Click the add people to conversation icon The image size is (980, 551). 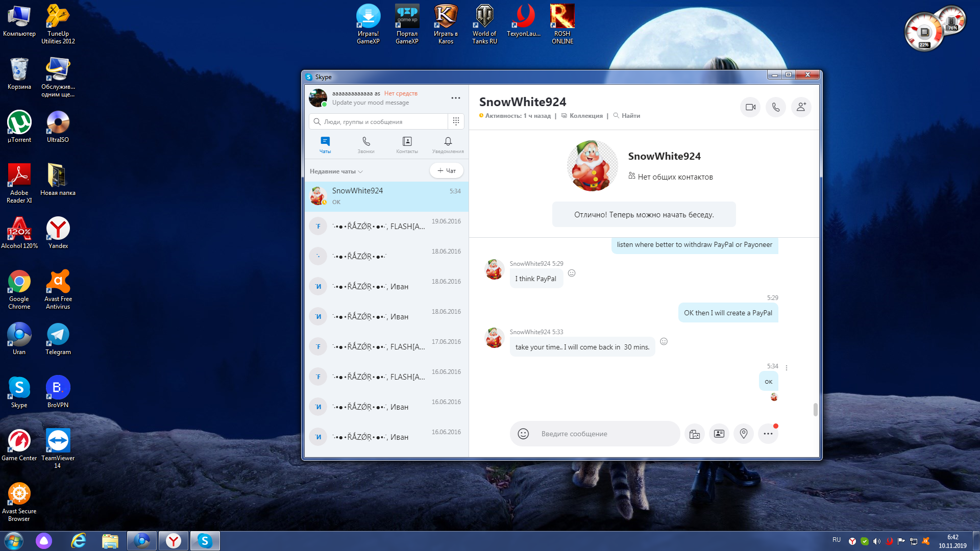(x=801, y=107)
